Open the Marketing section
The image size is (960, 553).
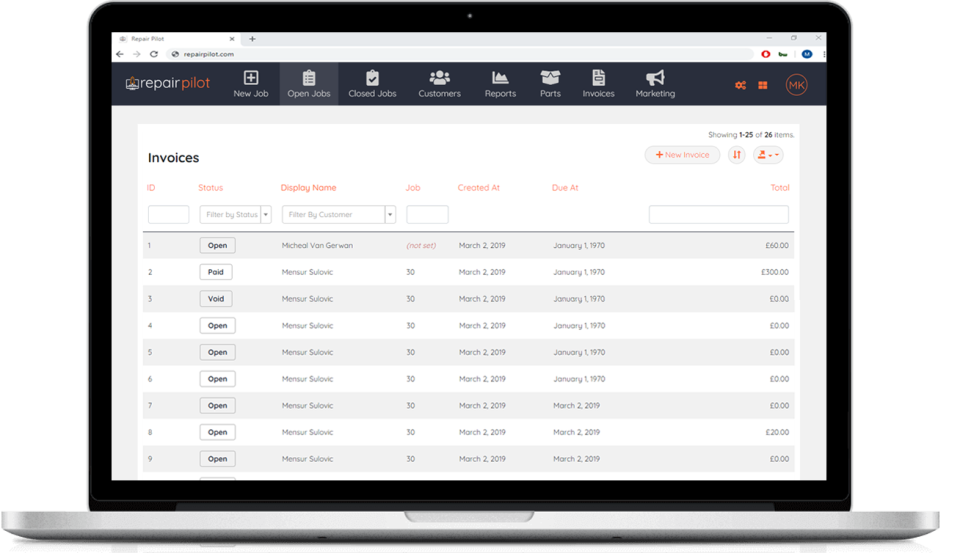[x=655, y=84]
